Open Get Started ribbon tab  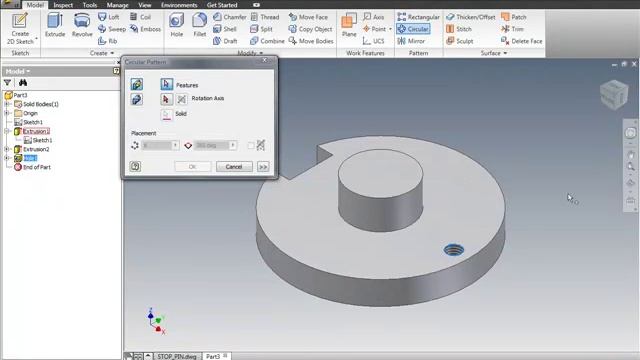[x=222, y=5]
